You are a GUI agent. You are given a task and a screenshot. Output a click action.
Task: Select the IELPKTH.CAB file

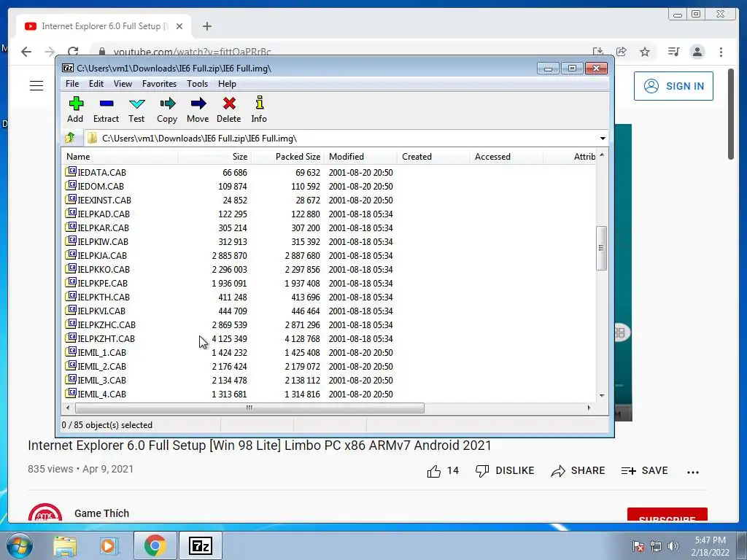pyautogui.click(x=98, y=297)
